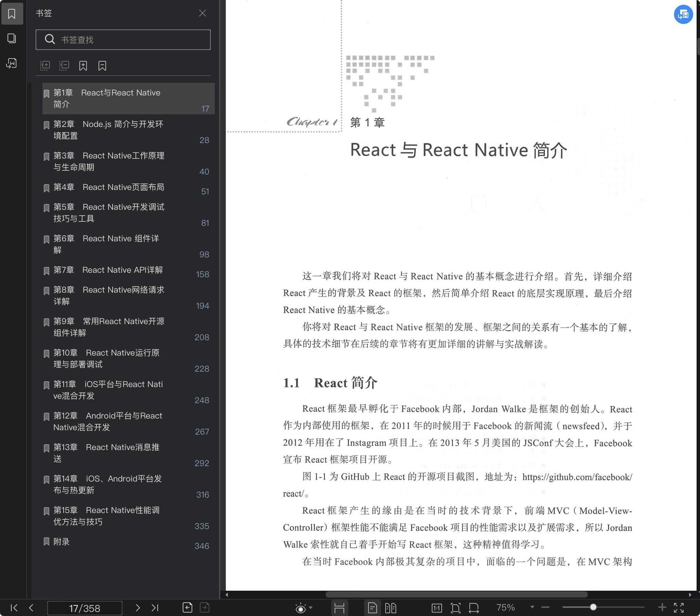Click the github.com/facebook link in document

[578, 477]
